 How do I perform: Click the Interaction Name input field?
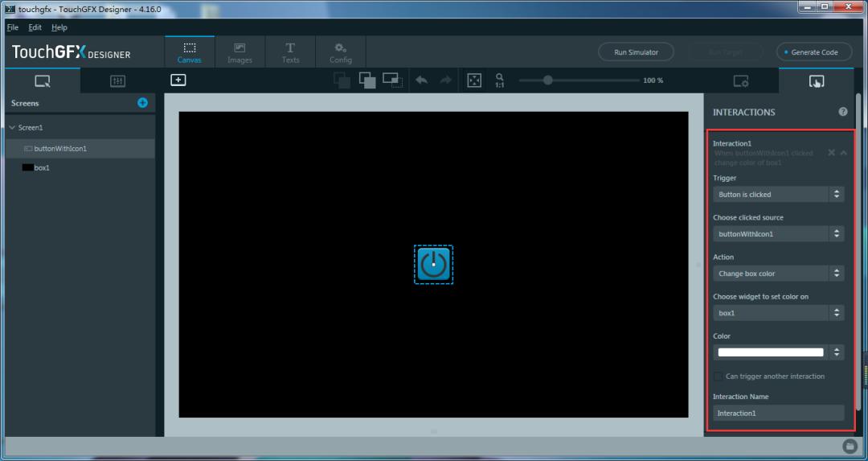click(x=778, y=414)
